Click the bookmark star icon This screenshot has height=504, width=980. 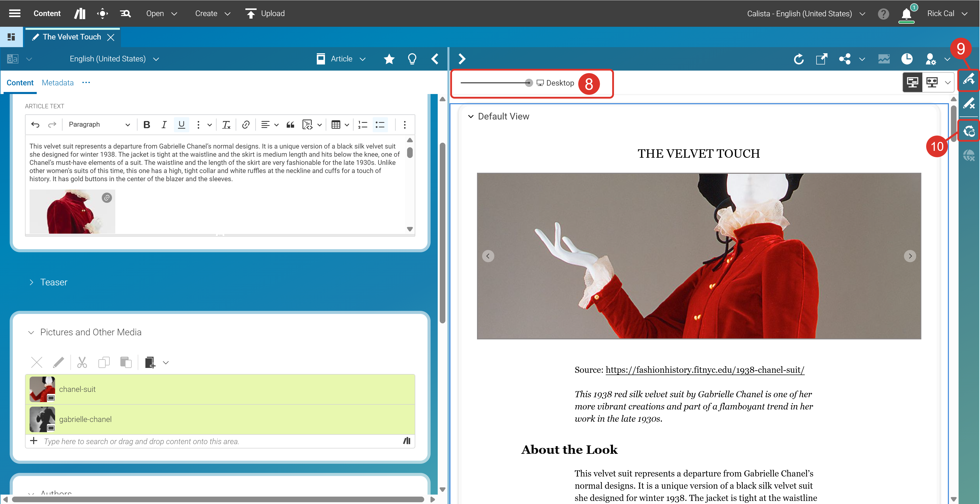(389, 59)
